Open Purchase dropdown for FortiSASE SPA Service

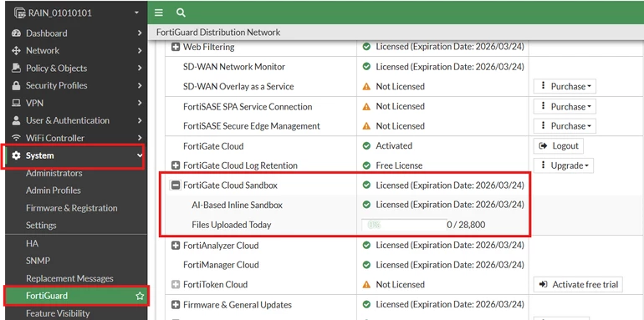point(565,107)
